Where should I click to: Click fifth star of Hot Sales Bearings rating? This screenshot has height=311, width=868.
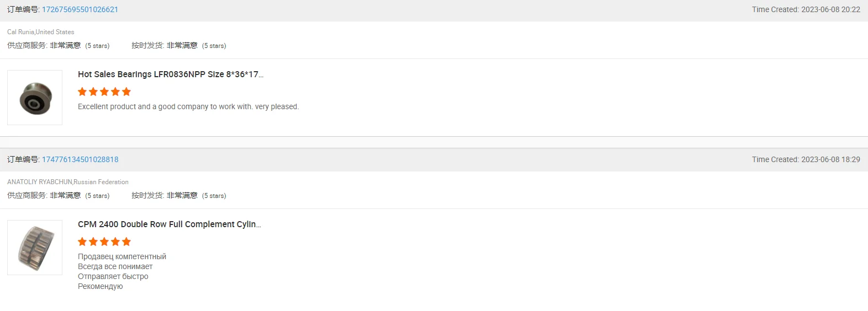point(126,92)
